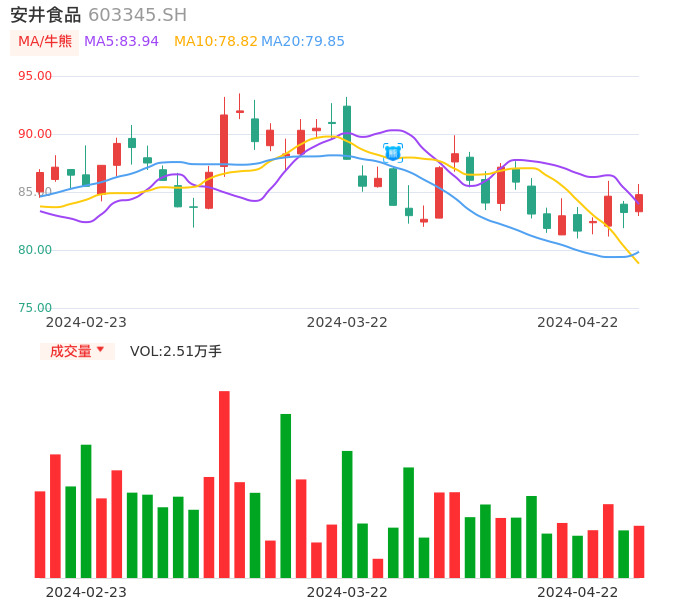This screenshot has width=686, height=606.
Task: Click the 603345.SH stock code
Action: [x=137, y=15]
